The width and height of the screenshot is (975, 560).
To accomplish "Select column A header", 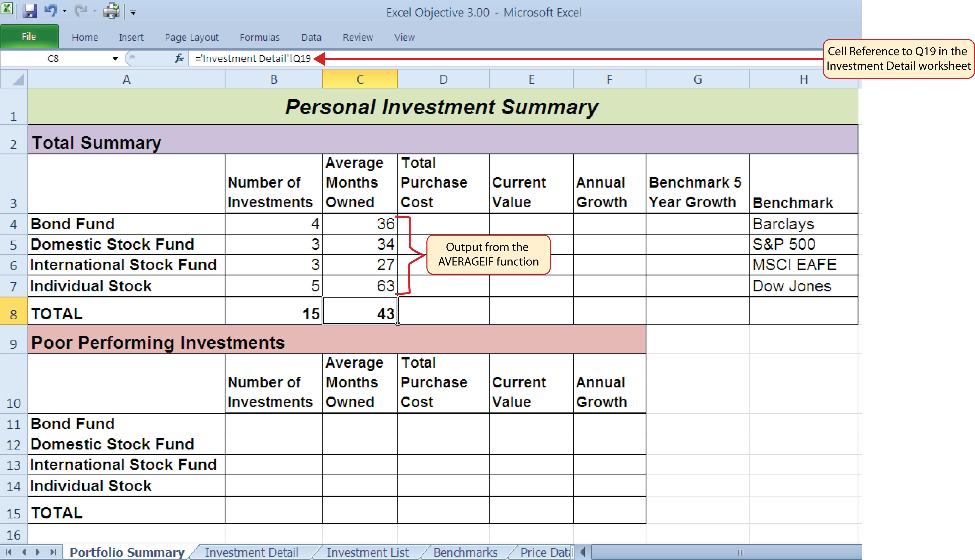I will pos(126,79).
